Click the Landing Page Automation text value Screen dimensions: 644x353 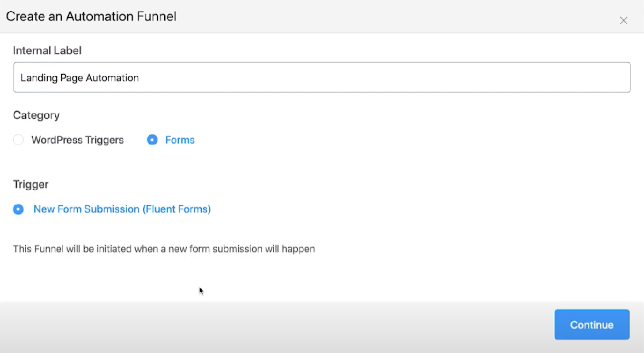coord(79,77)
